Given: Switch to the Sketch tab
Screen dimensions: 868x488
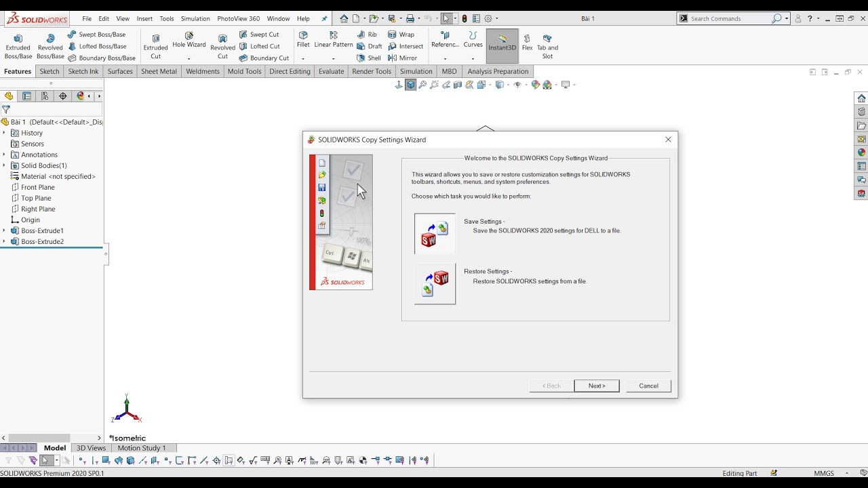Looking at the screenshot, I should click(50, 71).
